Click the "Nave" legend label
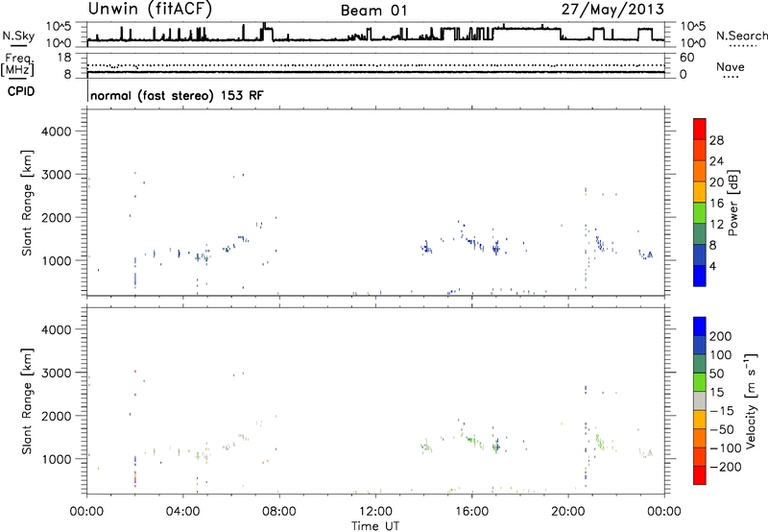 pos(730,66)
